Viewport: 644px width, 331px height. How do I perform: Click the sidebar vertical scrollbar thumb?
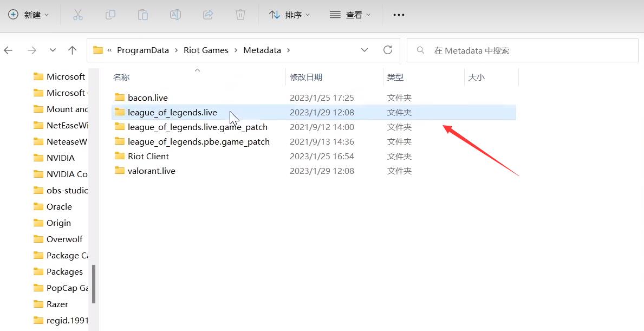click(94, 284)
